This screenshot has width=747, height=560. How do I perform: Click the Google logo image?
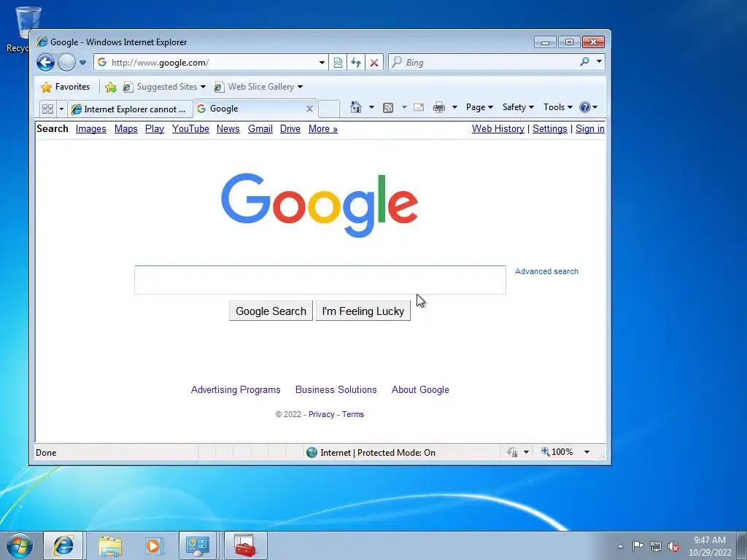(320, 205)
